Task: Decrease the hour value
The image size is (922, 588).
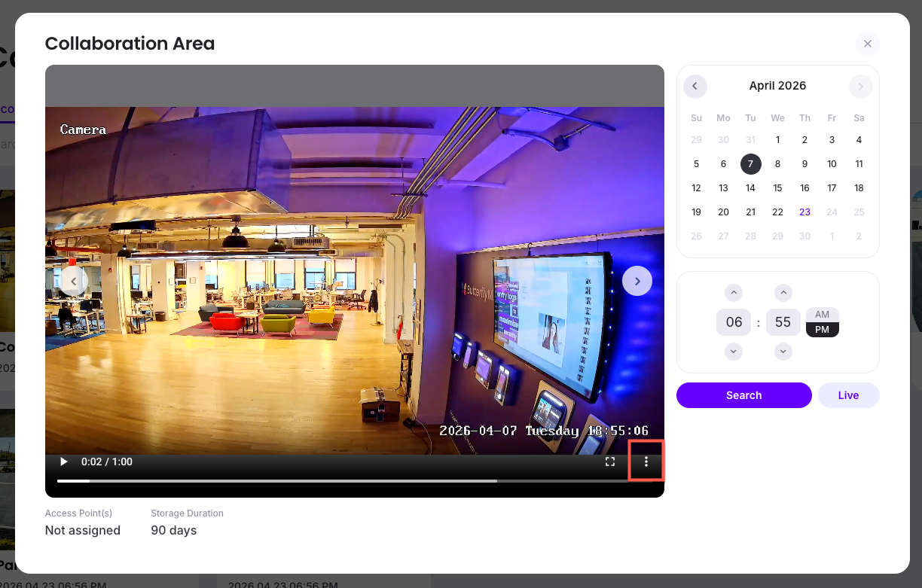Action: 734,351
